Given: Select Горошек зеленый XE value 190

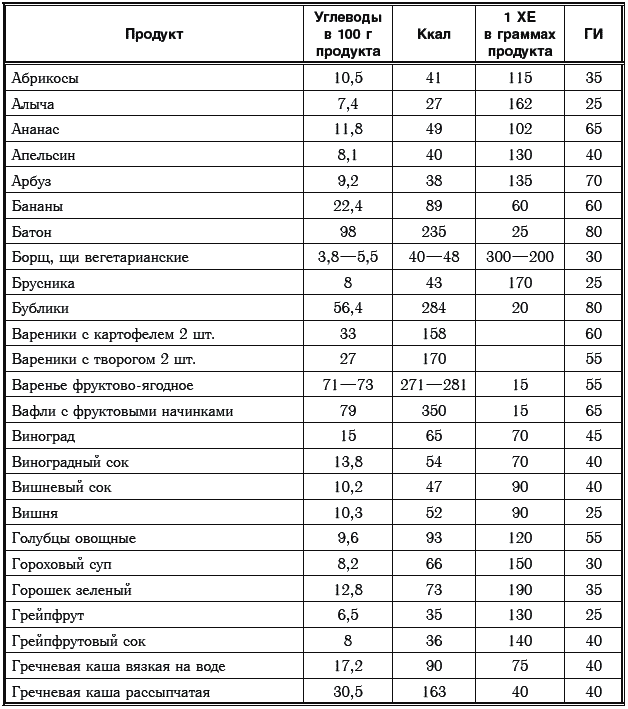Looking at the screenshot, I should coord(520,590).
